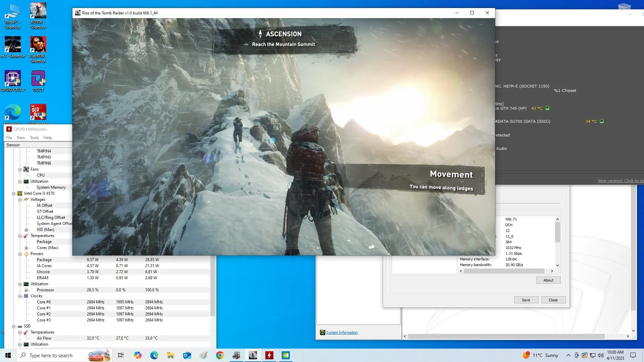644x362 pixels.
Task: Click the Clocks icon in HWMonitor tree
Action: [26, 296]
